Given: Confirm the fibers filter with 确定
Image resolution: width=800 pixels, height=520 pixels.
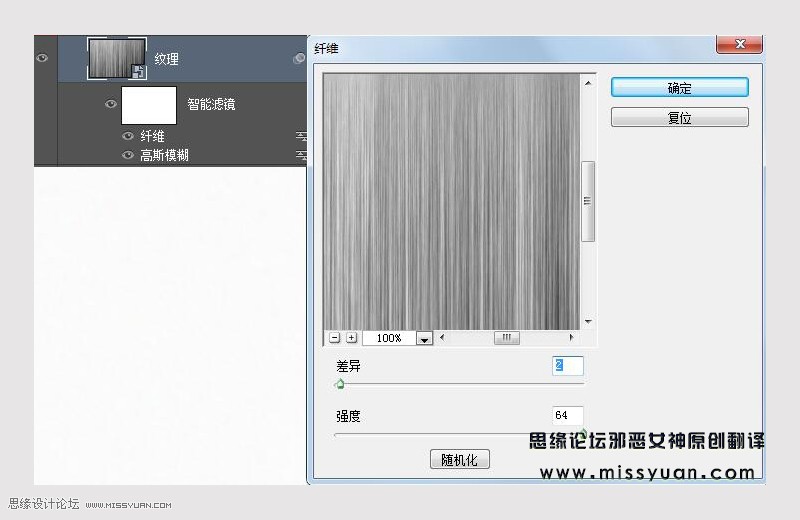Looking at the screenshot, I should pyautogui.click(x=680, y=88).
